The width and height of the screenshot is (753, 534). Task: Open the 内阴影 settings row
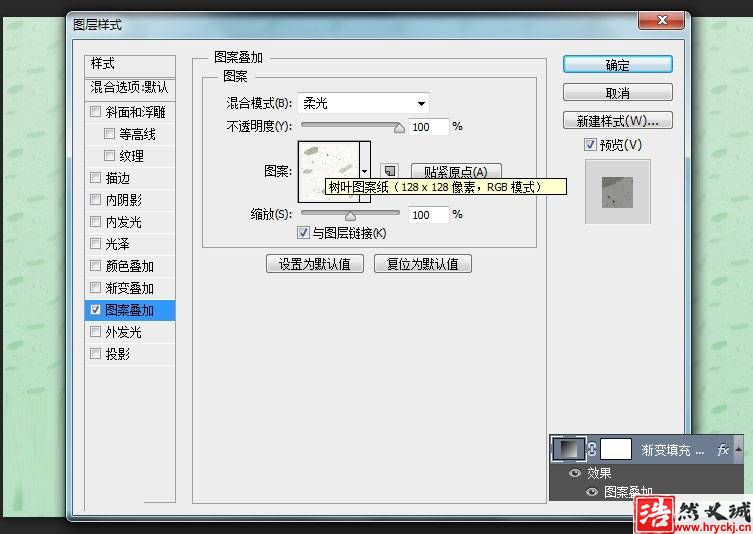[130, 200]
